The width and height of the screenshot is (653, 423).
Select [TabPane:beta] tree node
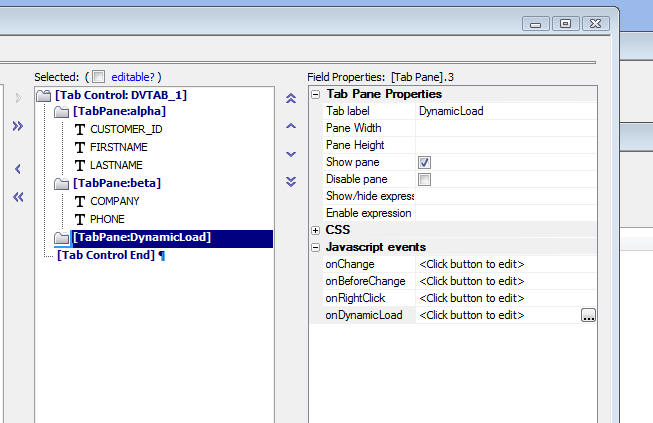(117, 183)
